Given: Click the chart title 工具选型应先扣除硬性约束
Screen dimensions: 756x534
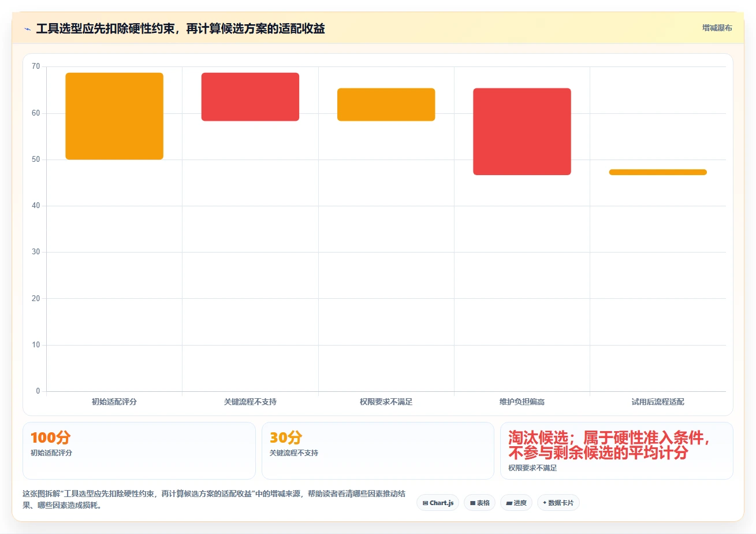Looking at the screenshot, I should click(180, 29).
